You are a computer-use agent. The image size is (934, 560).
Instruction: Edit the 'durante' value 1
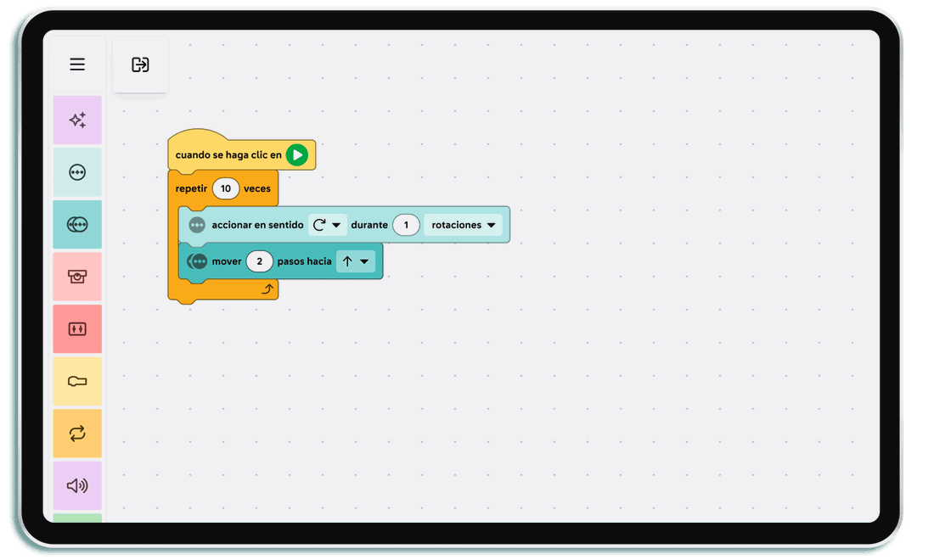[406, 225]
